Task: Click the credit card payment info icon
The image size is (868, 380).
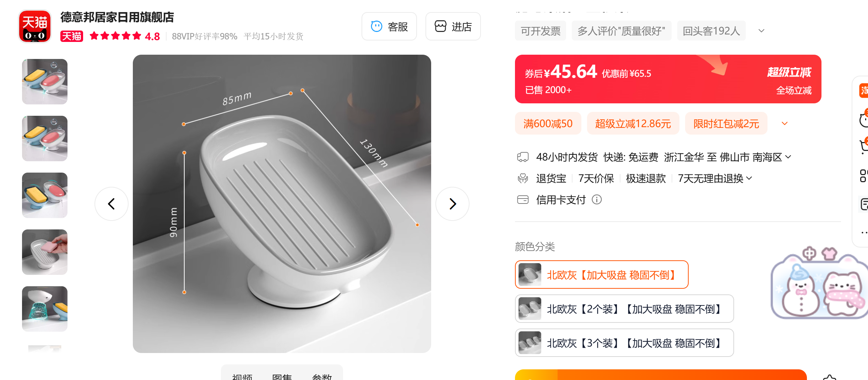Action: point(597,200)
